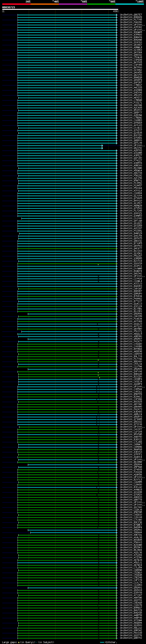Click the cyan ~100% identity legend segment
The image size is (146, 644).
[130, 4]
